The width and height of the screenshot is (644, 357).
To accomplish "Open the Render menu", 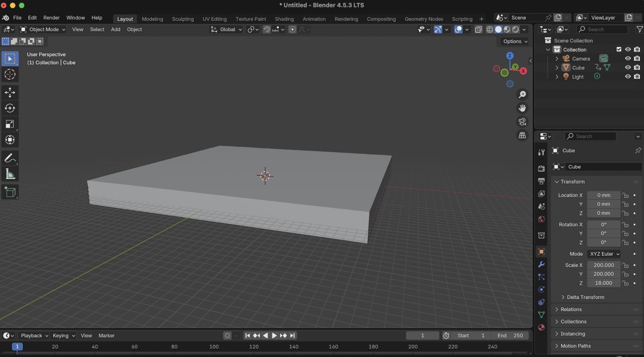I will pyautogui.click(x=51, y=18).
